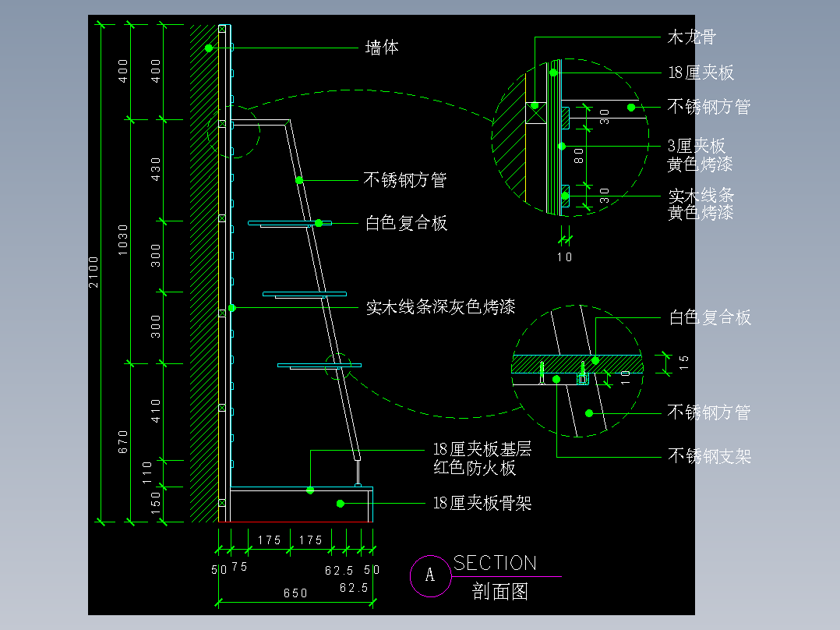
Task: Click the SECTION title text
Action: point(495,563)
